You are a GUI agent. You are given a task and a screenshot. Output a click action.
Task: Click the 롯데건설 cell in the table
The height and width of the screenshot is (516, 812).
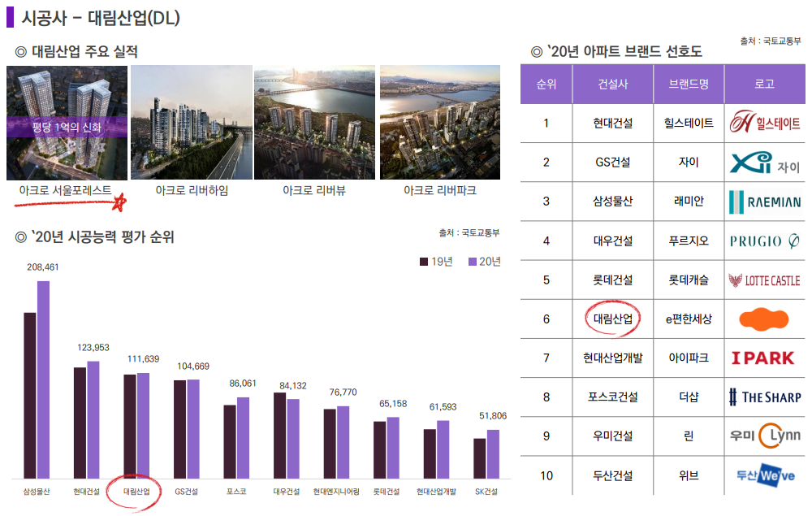tap(612, 280)
